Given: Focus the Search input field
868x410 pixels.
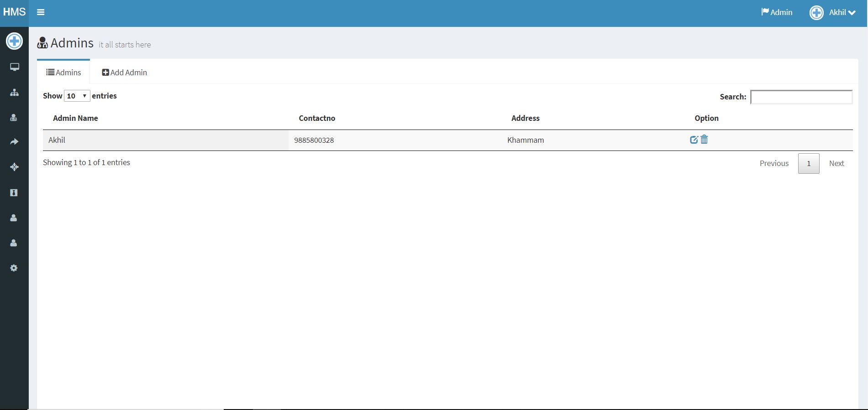Looking at the screenshot, I should 801,97.
